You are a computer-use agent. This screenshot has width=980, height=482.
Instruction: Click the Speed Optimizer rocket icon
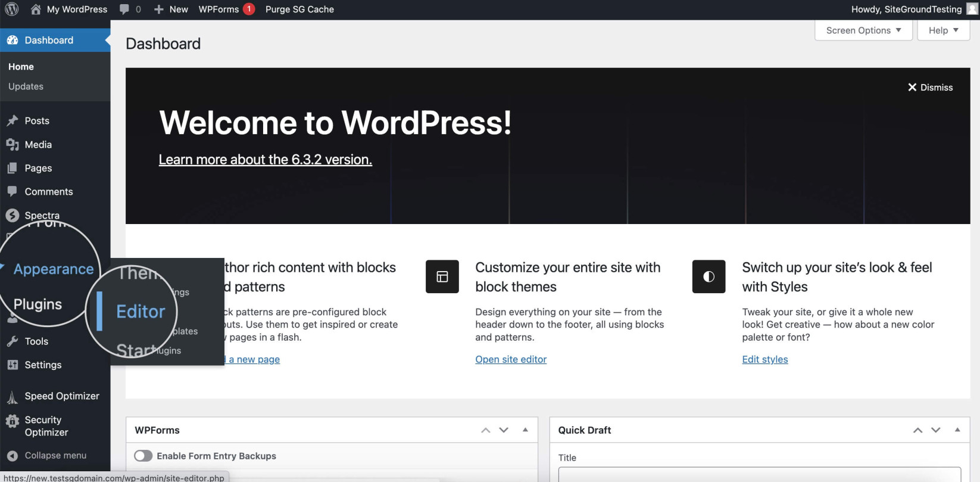13,397
